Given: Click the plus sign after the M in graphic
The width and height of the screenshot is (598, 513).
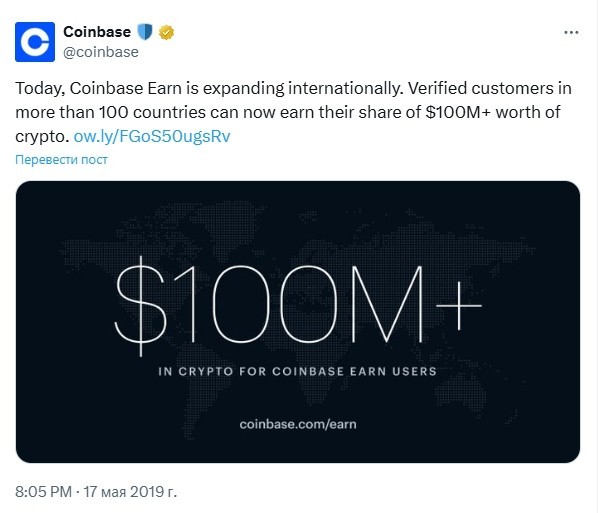Looking at the screenshot, I should 459,306.
